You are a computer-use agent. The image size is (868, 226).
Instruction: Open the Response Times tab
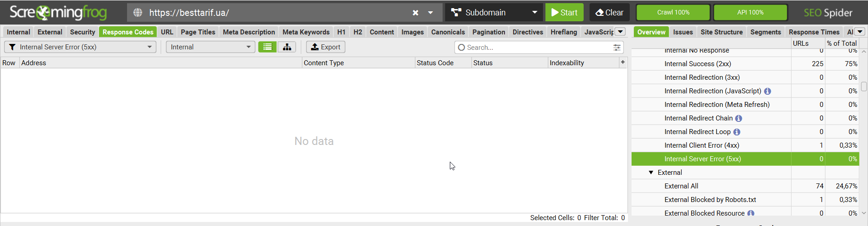pyautogui.click(x=814, y=32)
